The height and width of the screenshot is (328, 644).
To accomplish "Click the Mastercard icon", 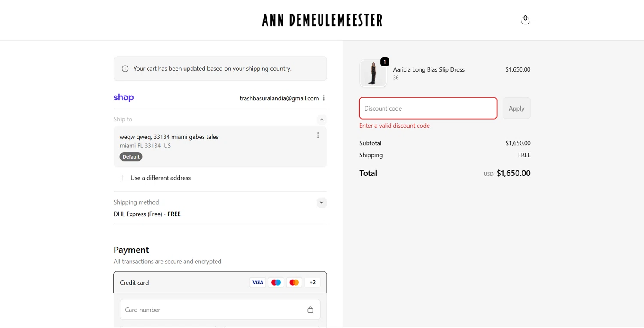I will [294, 283].
